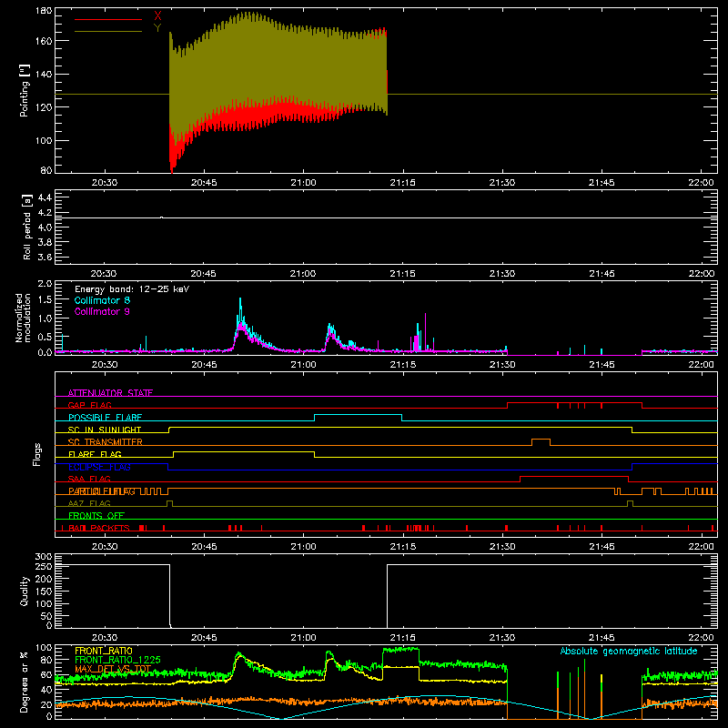728x728 pixels.
Task: Click the 21:15 tick under the modulation plot
Action: point(402,365)
